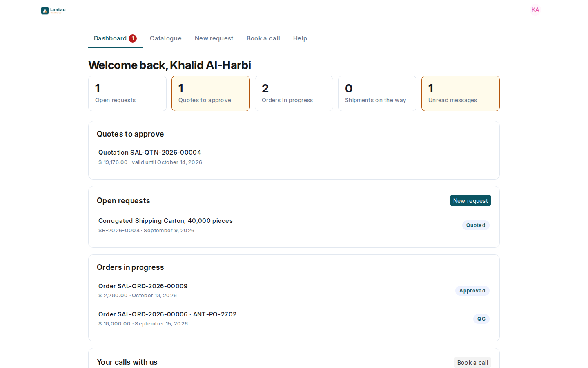Switch to the Dashboard tab
The height and width of the screenshot is (368, 588).
[115, 38]
